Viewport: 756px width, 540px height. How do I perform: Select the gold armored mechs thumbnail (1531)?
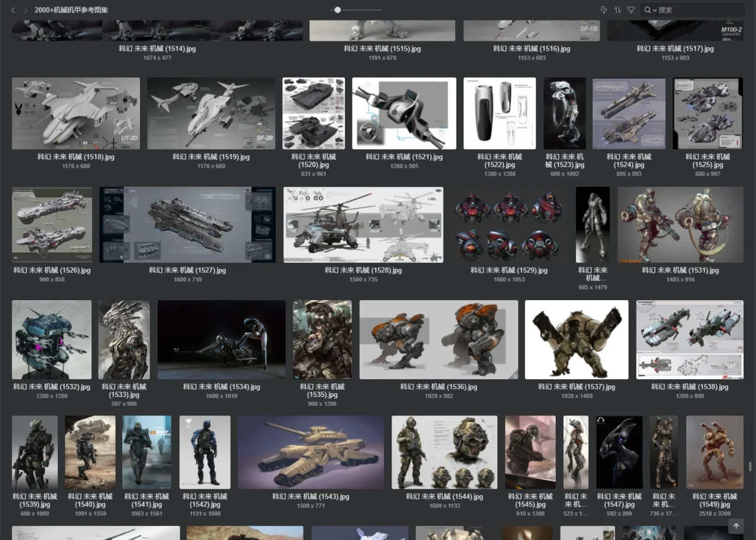tap(680, 225)
